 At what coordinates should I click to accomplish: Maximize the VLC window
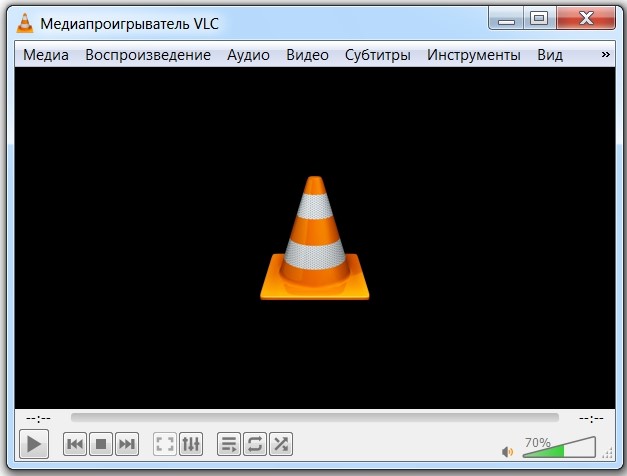539,18
